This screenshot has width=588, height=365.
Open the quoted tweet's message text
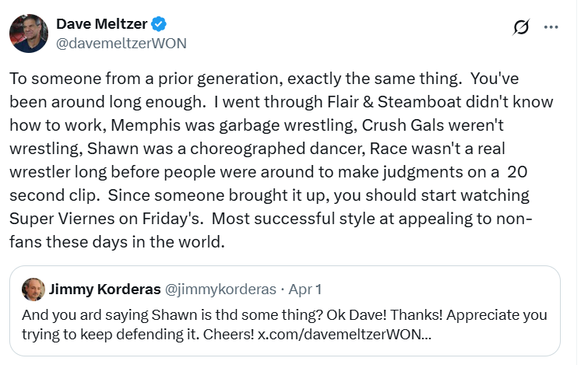click(x=284, y=325)
